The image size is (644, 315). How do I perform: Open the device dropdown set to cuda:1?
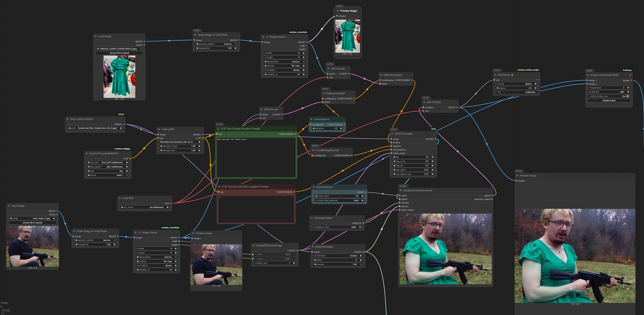click(x=108, y=175)
